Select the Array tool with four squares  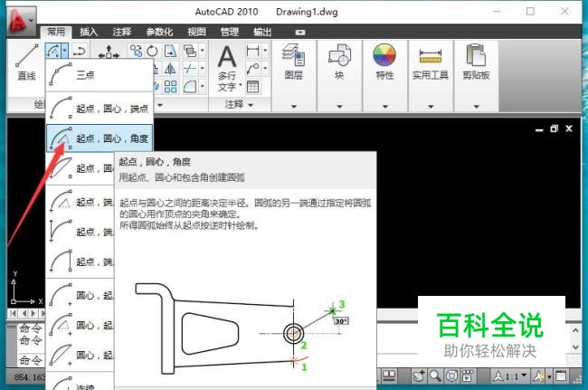pos(170,87)
